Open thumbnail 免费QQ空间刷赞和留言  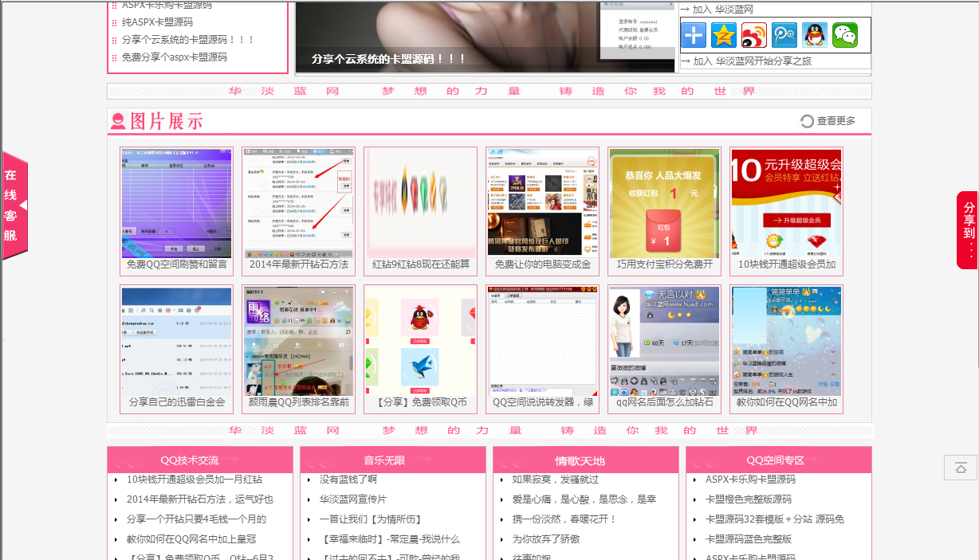coord(176,211)
